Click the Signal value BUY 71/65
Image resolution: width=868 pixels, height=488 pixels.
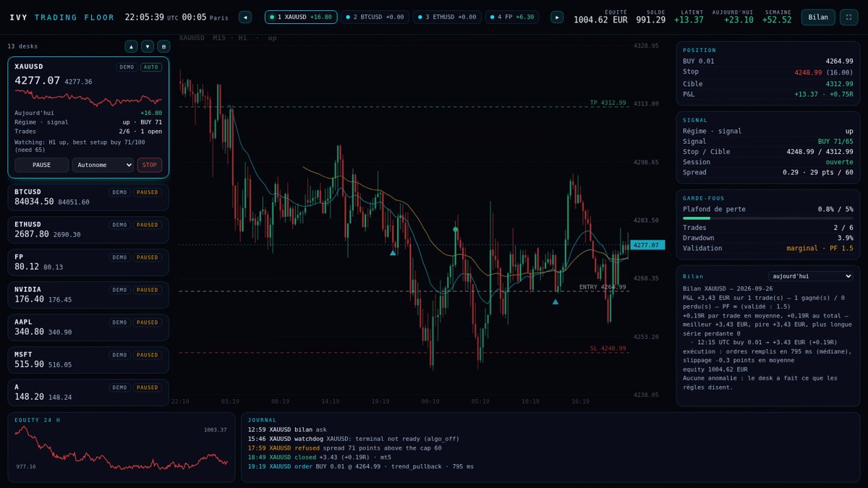click(x=835, y=142)
